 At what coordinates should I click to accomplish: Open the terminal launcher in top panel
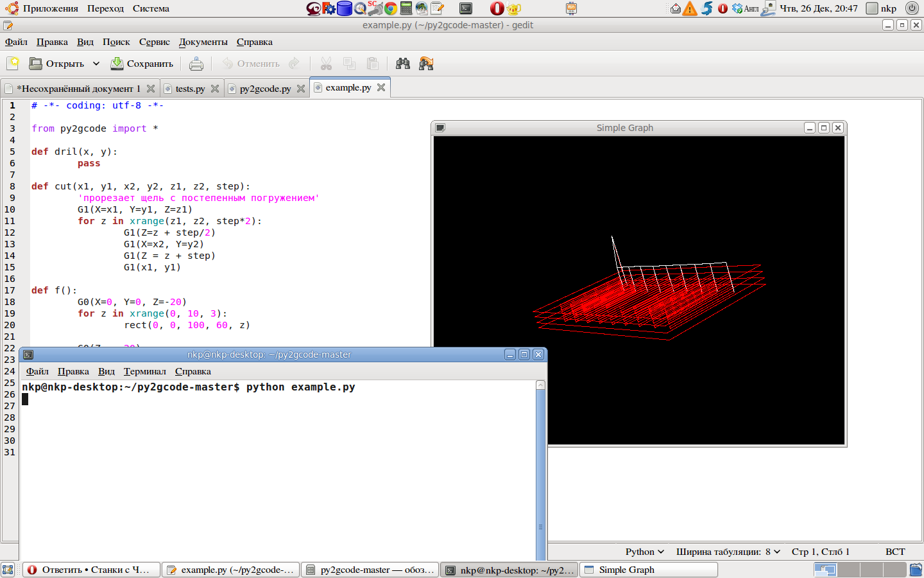tap(466, 8)
